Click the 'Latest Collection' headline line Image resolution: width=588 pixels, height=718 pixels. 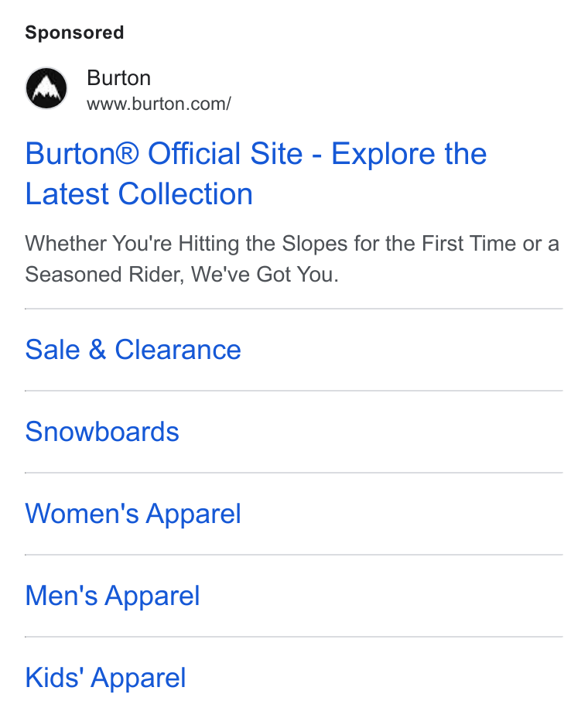pyautogui.click(x=138, y=193)
